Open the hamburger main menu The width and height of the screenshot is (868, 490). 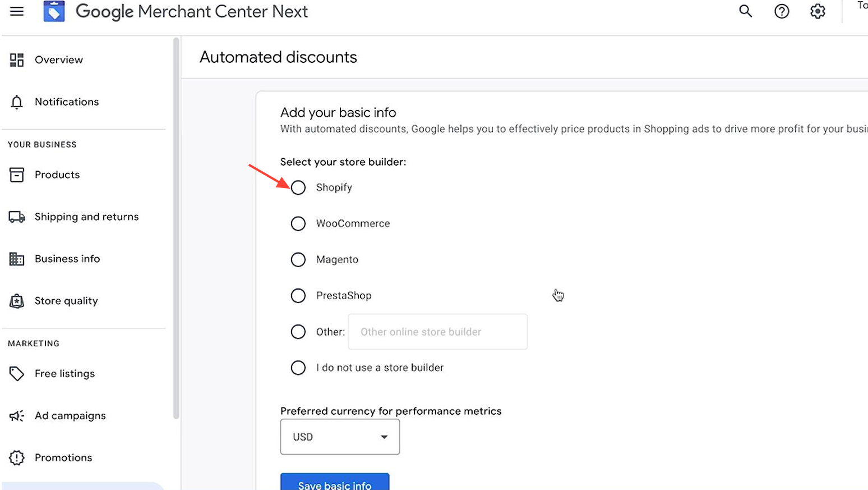tap(17, 11)
